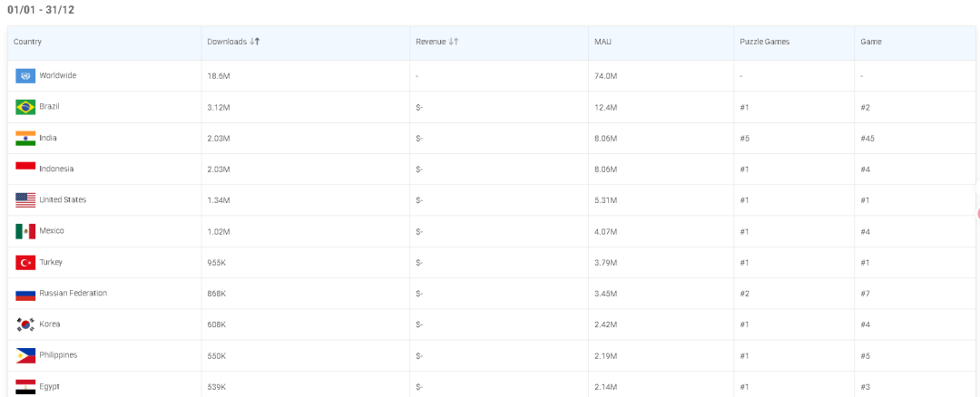The height and width of the screenshot is (397, 980).
Task: Click the 01/01 - 31/12 date range
Action: (x=41, y=10)
